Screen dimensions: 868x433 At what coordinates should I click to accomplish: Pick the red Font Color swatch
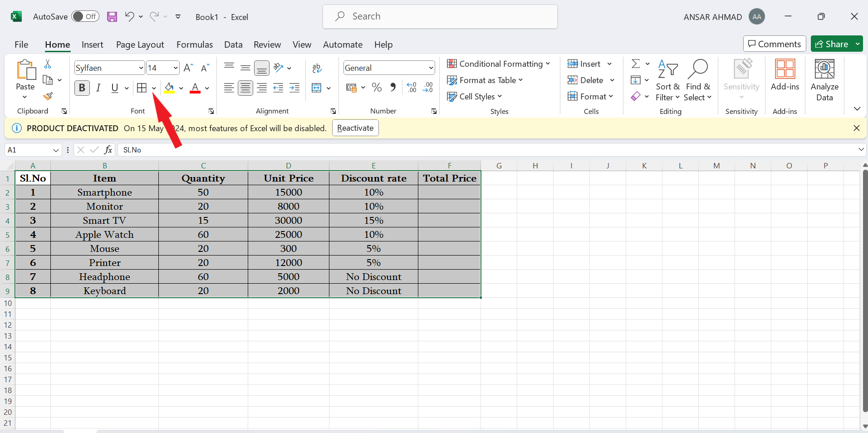(195, 91)
